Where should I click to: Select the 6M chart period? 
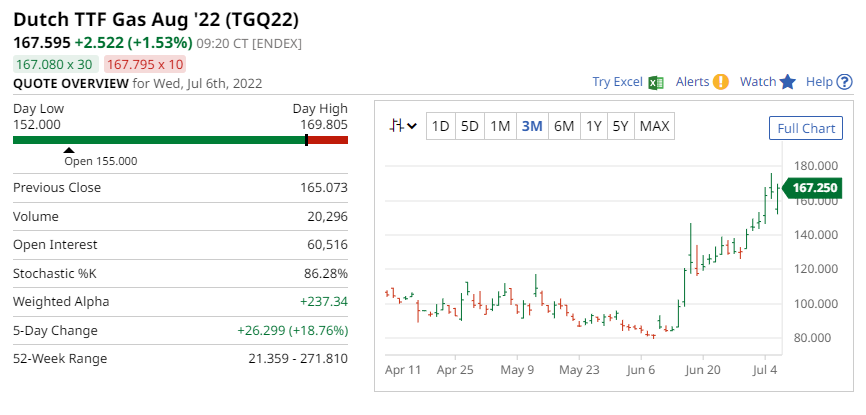tap(564, 127)
